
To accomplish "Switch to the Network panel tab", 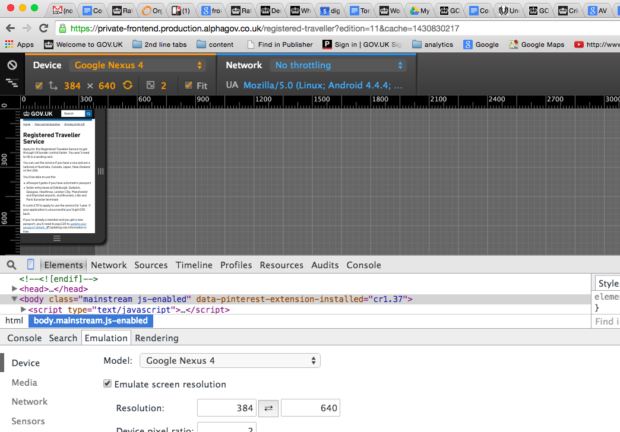I will click(109, 265).
